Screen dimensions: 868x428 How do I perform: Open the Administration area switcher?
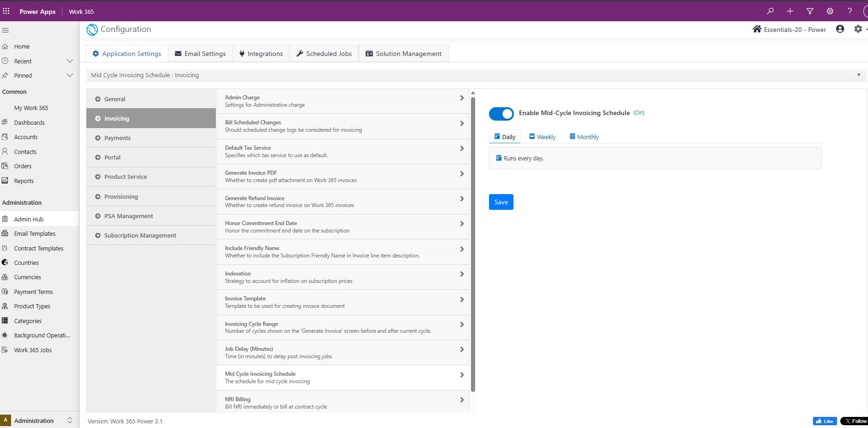coord(39,420)
